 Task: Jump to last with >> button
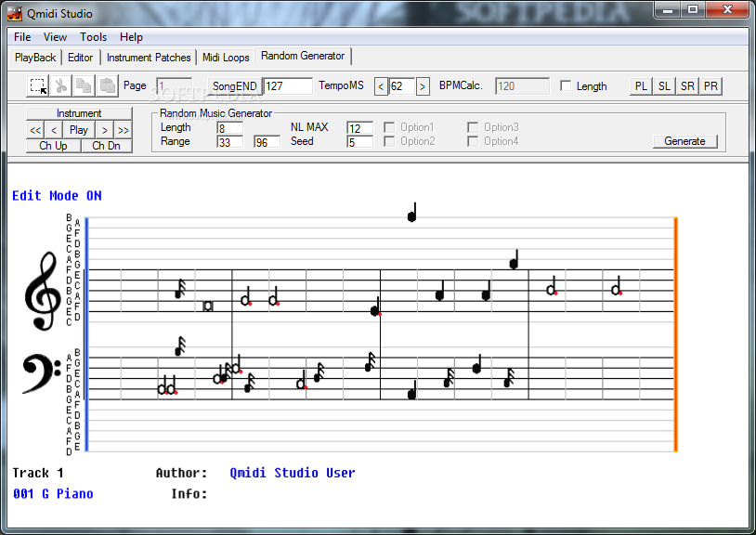point(123,130)
